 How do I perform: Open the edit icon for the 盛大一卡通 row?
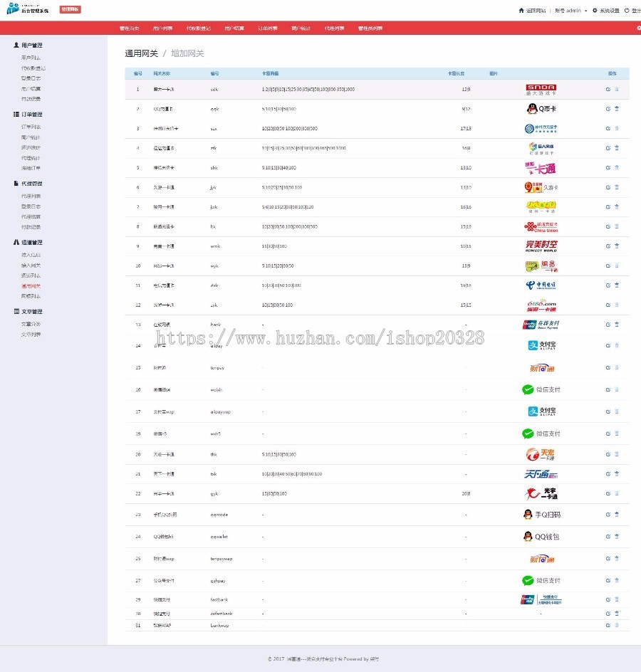(x=607, y=89)
